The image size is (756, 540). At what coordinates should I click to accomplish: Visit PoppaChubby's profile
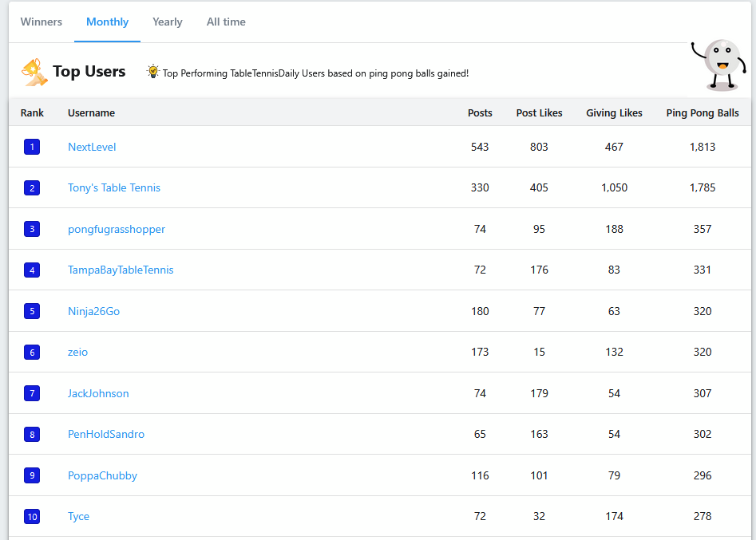pos(102,476)
